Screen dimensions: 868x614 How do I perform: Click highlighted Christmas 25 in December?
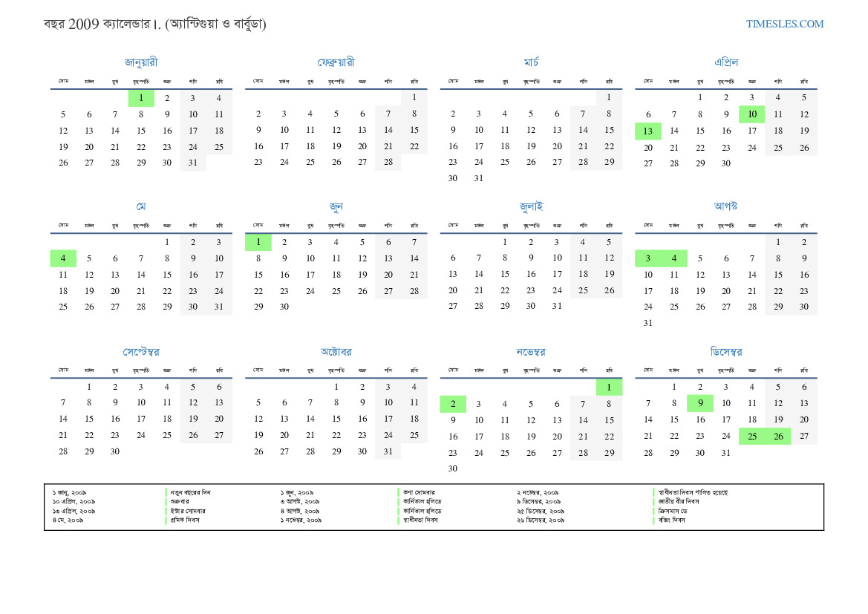(751, 437)
